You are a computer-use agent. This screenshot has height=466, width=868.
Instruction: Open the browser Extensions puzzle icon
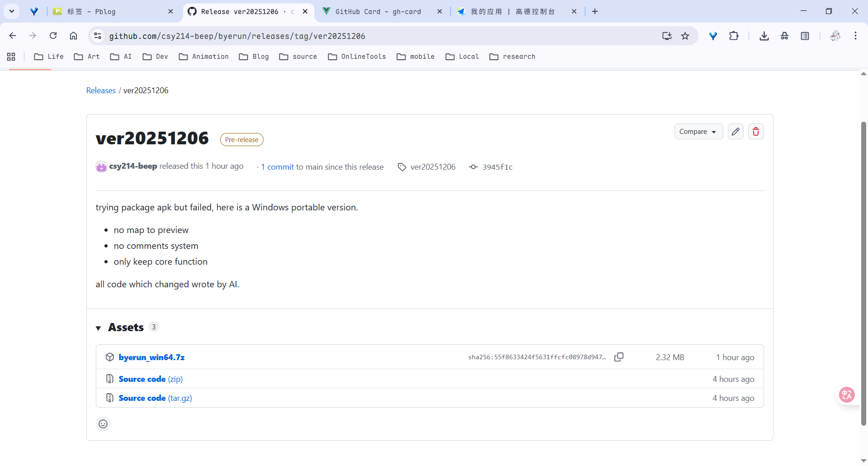tap(734, 36)
